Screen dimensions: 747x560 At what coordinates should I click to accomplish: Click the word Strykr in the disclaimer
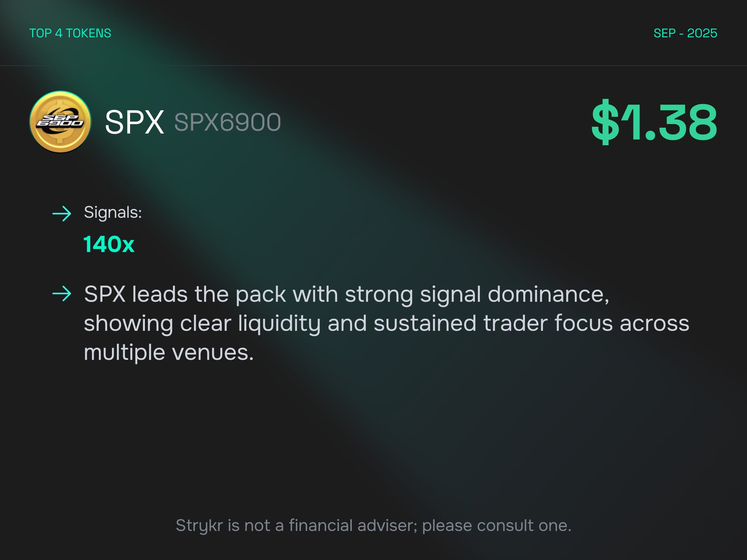200,526
